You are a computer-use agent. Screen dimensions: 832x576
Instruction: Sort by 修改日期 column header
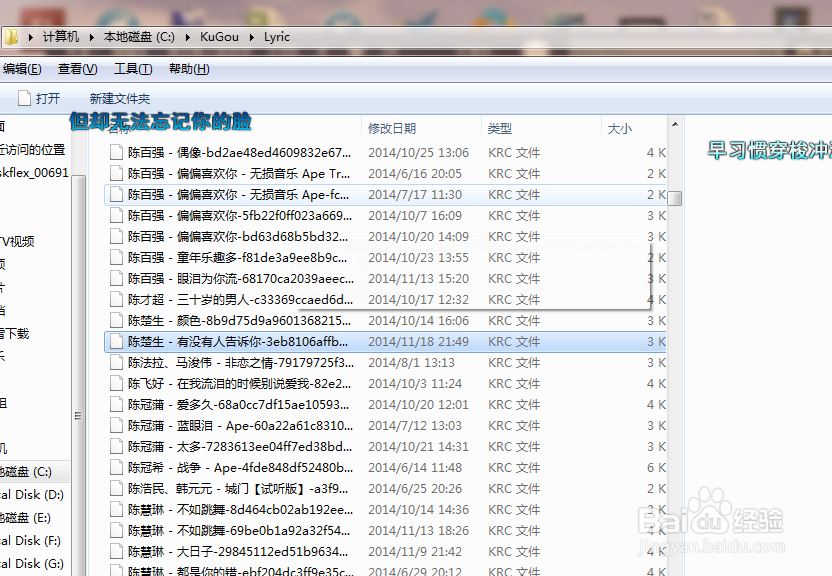pos(392,128)
